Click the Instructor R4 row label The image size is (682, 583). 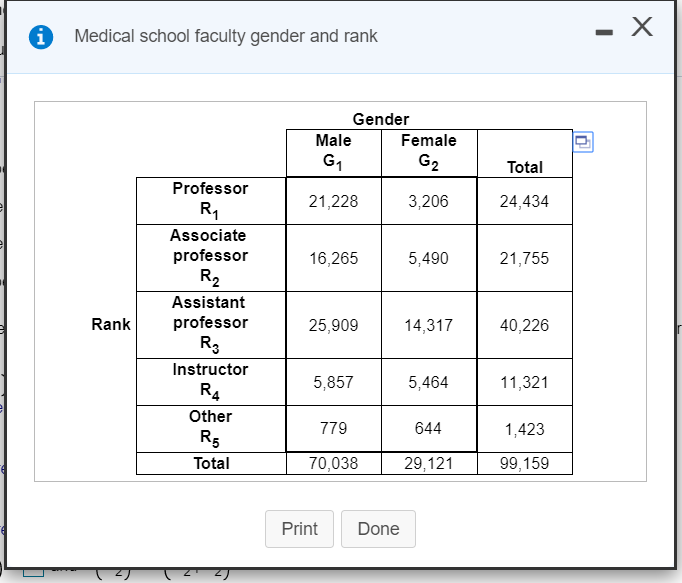tap(211, 382)
